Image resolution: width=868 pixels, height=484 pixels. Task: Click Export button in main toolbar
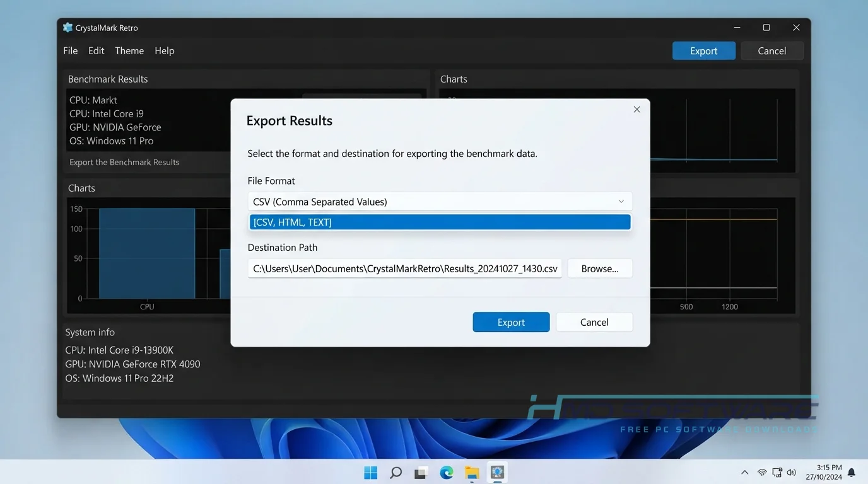704,51
